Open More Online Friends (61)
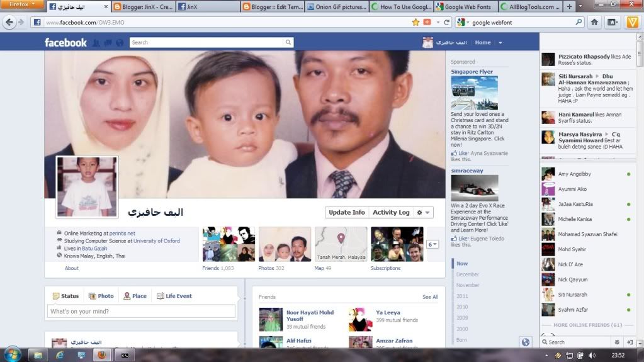644x362 pixels. (588, 325)
